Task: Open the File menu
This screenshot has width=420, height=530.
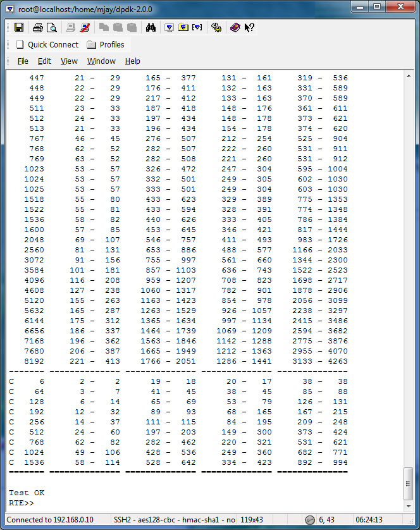Action: point(23,61)
